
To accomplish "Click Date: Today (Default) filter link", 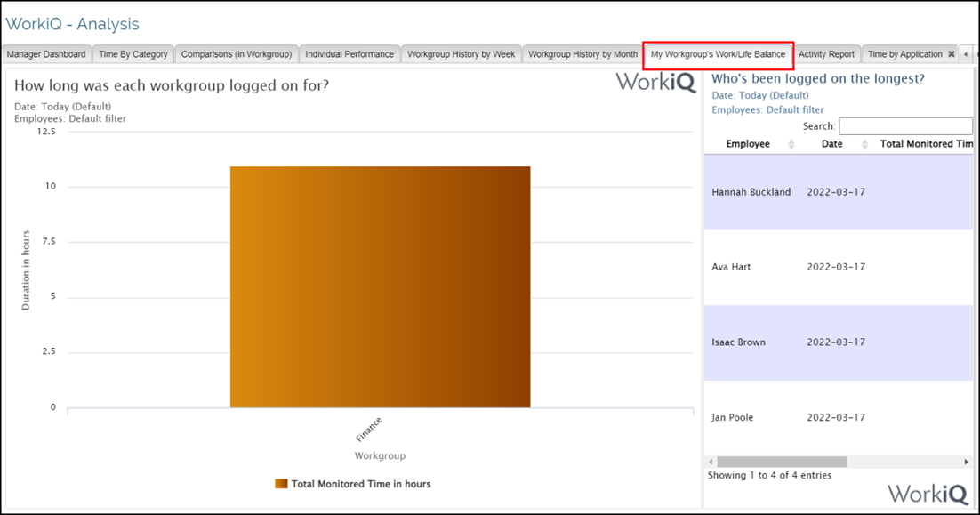I will coord(760,95).
